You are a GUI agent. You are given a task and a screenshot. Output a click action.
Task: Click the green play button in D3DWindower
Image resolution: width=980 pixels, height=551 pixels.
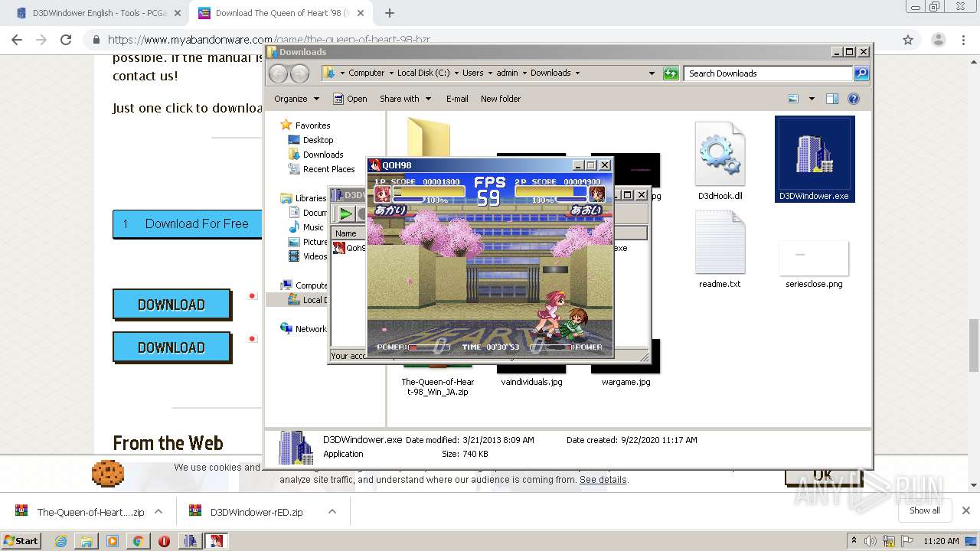(x=346, y=214)
